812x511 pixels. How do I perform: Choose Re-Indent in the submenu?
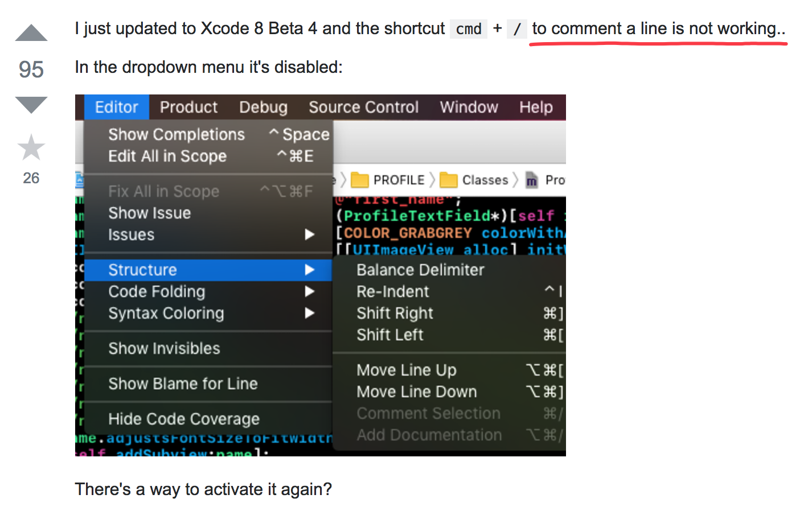pos(450,291)
